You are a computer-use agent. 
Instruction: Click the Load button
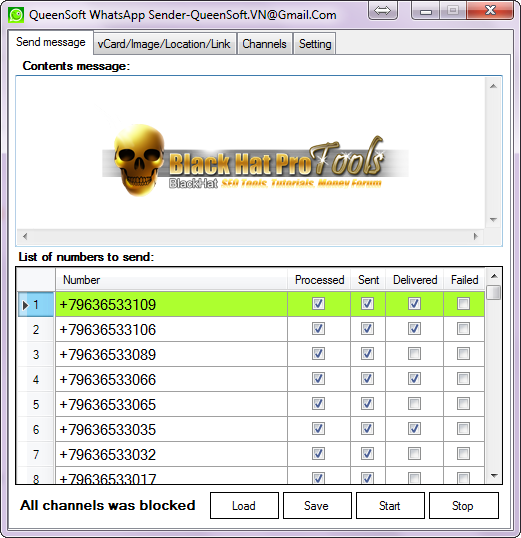coord(244,505)
